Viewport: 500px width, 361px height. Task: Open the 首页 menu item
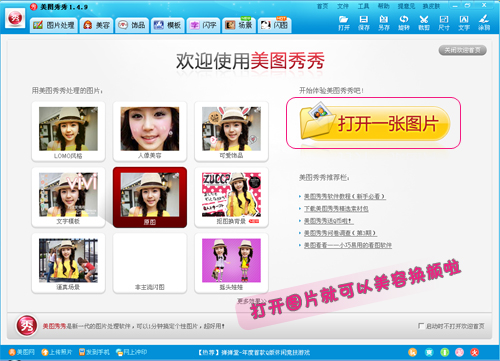click(x=322, y=6)
